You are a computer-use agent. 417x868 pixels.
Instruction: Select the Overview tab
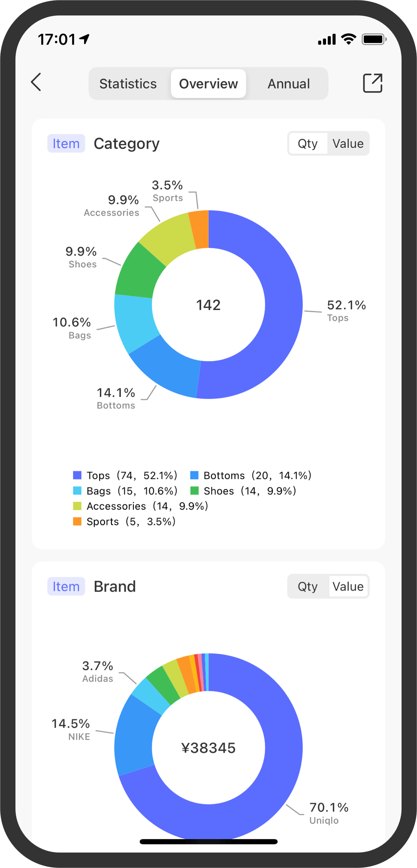[x=208, y=83]
